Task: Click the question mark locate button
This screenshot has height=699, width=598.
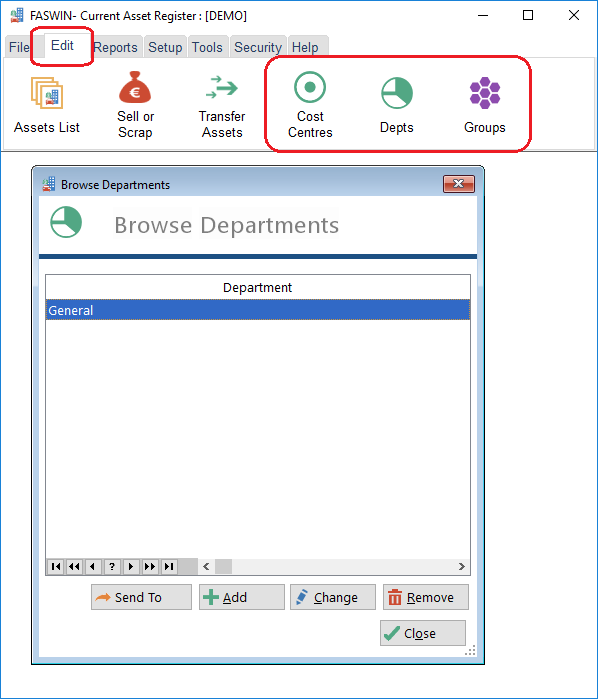Action: [112, 567]
